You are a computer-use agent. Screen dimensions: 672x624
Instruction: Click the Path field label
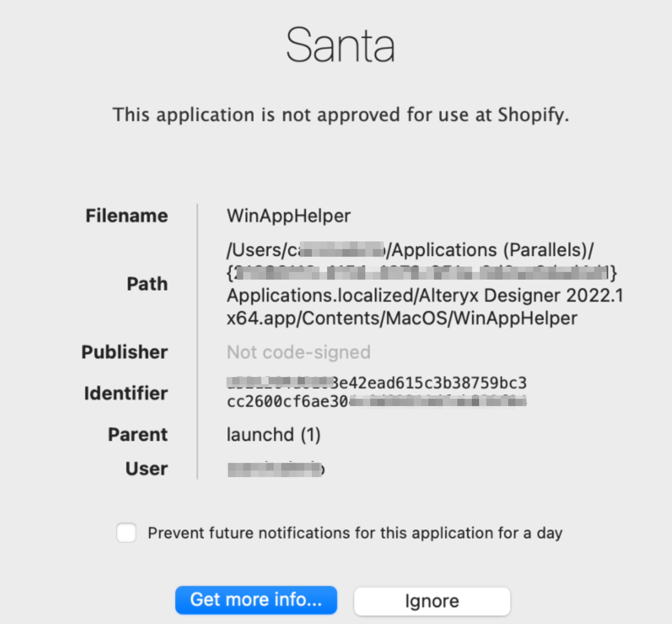[x=147, y=284]
